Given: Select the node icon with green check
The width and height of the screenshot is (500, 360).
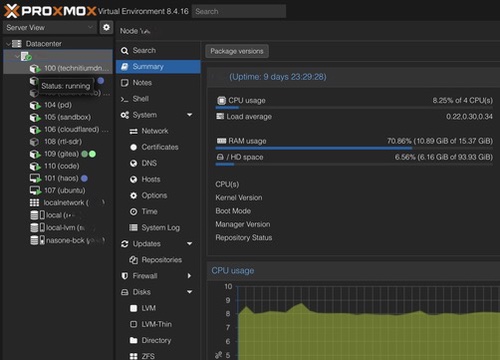Looking at the screenshot, I should click(x=26, y=56).
